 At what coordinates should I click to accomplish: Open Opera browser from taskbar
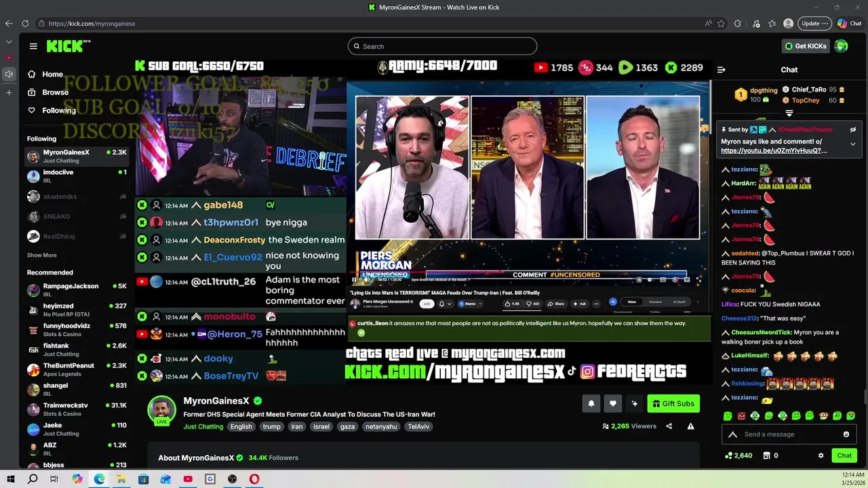[x=254, y=479]
